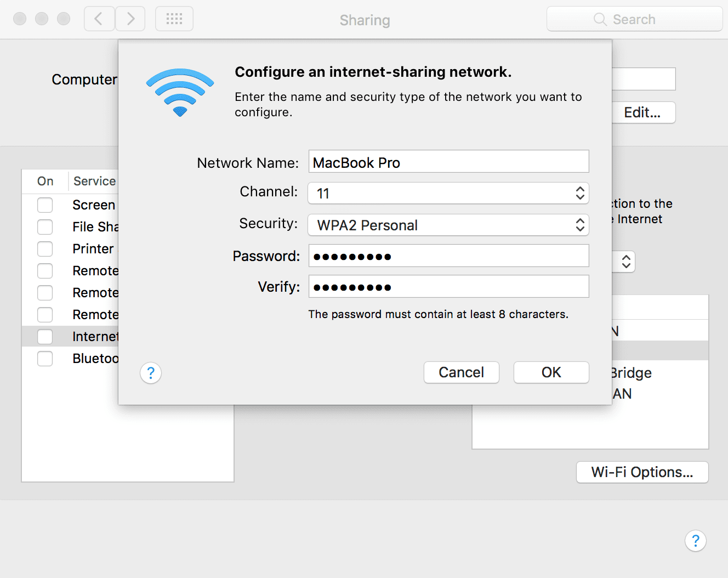Click the search magnifier icon
The height and width of the screenshot is (578, 728).
[x=600, y=20]
